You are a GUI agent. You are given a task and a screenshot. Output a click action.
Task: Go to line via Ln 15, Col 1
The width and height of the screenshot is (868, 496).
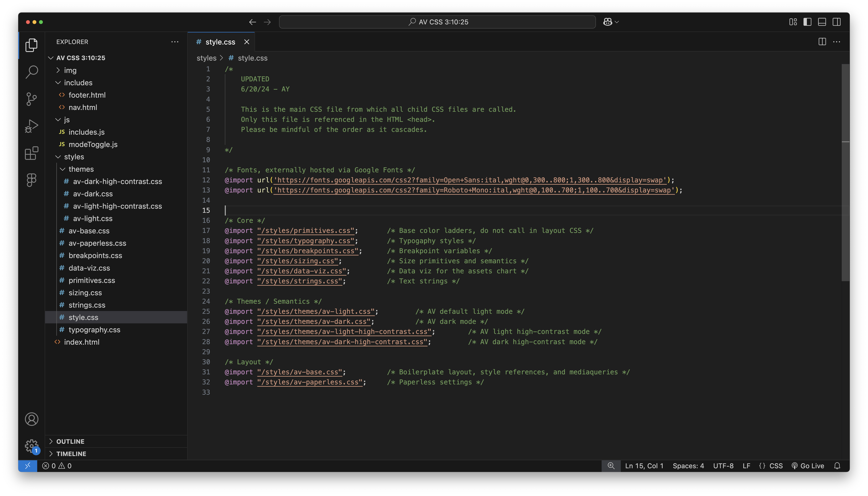tap(644, 466)
